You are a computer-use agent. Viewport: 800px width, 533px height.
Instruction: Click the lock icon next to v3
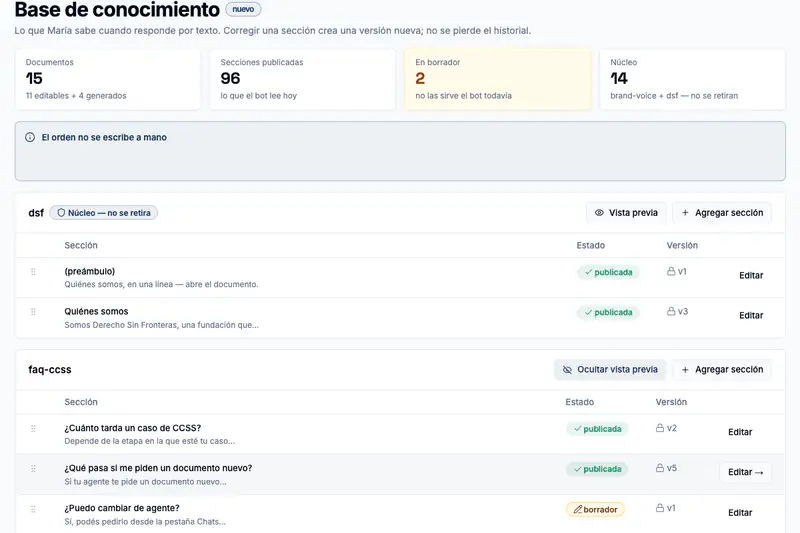click(x=671, y=311)
